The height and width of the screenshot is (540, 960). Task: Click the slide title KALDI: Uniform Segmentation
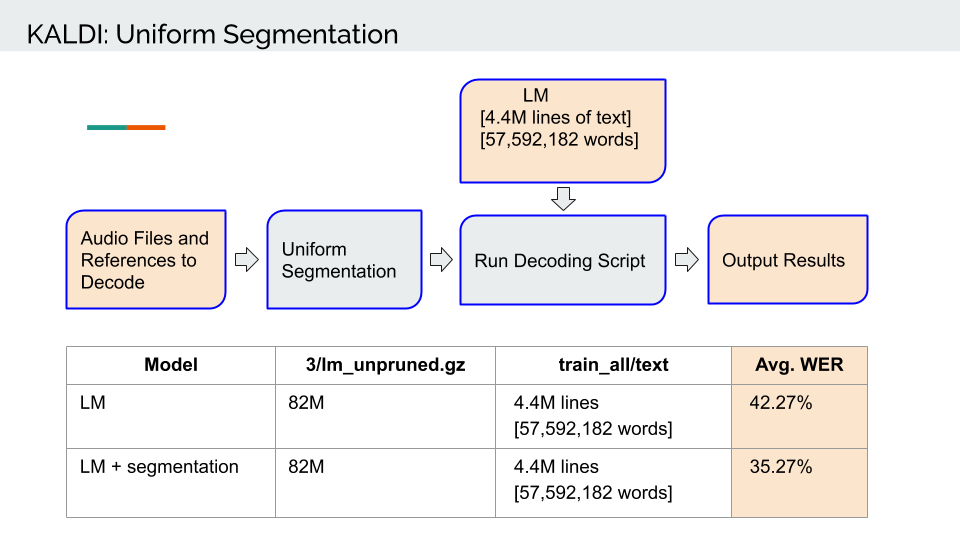point(212,34)
